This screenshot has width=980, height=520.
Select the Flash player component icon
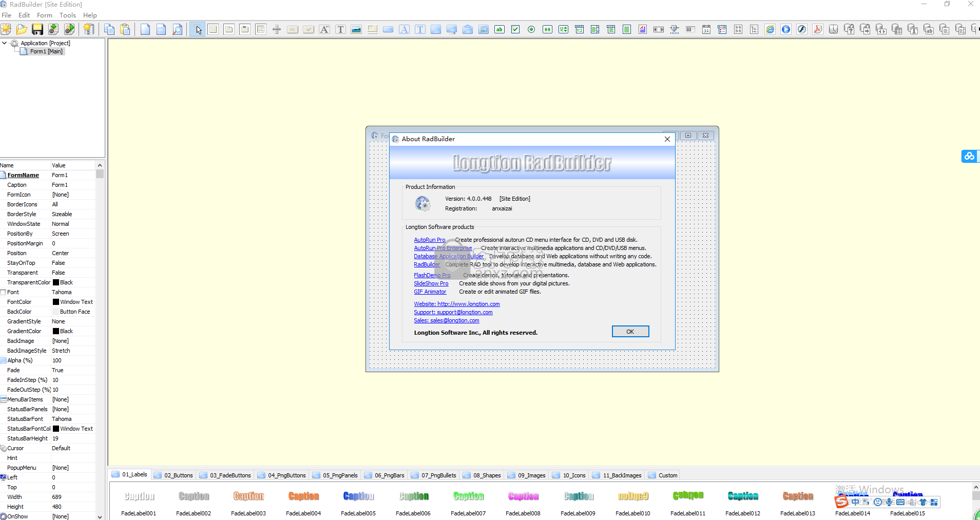(802, 29)
